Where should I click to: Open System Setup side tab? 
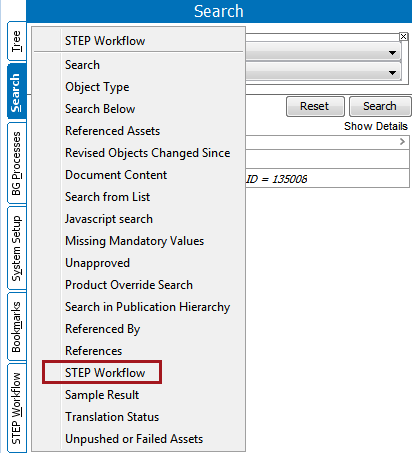[16, 248]
